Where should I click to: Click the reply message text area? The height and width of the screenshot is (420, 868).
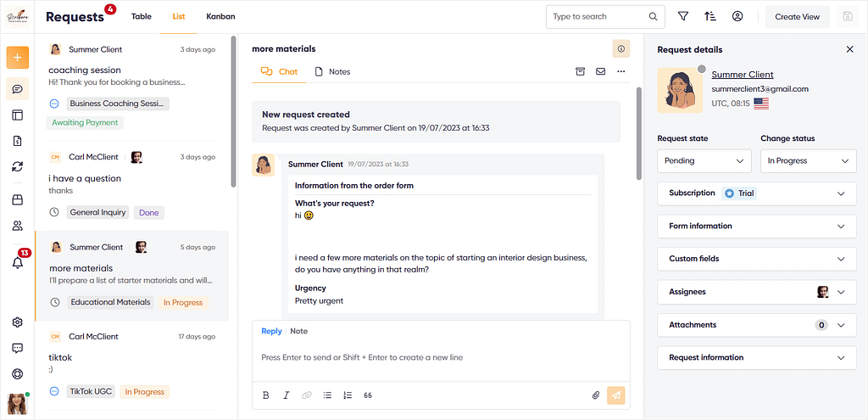(x=441, y=358)
